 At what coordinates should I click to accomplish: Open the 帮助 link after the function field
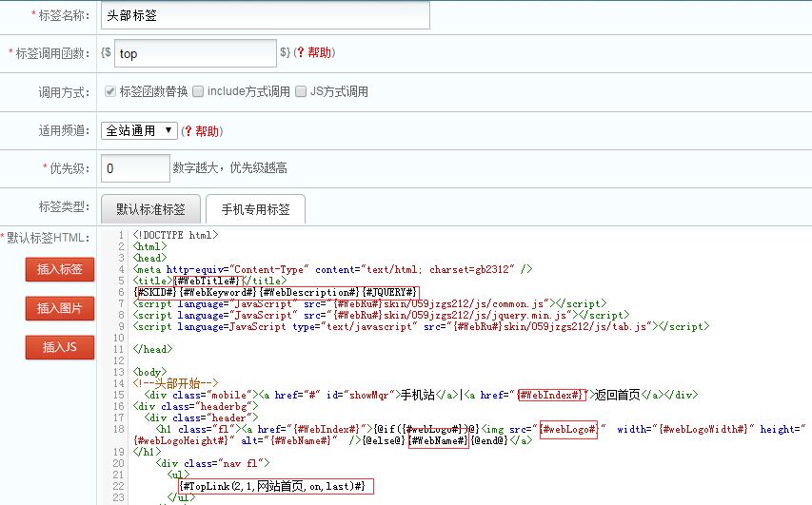click(x=319, y=53)
